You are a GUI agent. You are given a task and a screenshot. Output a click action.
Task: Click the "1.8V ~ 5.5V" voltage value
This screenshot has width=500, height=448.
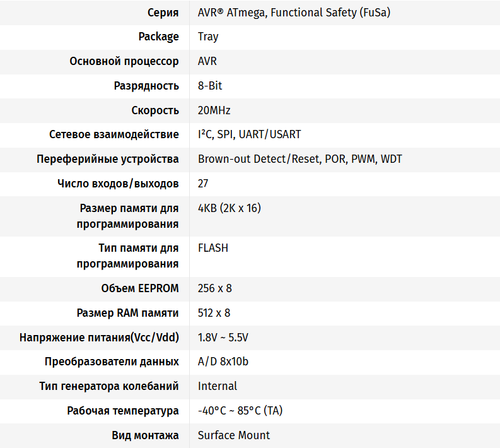[223, 338]
